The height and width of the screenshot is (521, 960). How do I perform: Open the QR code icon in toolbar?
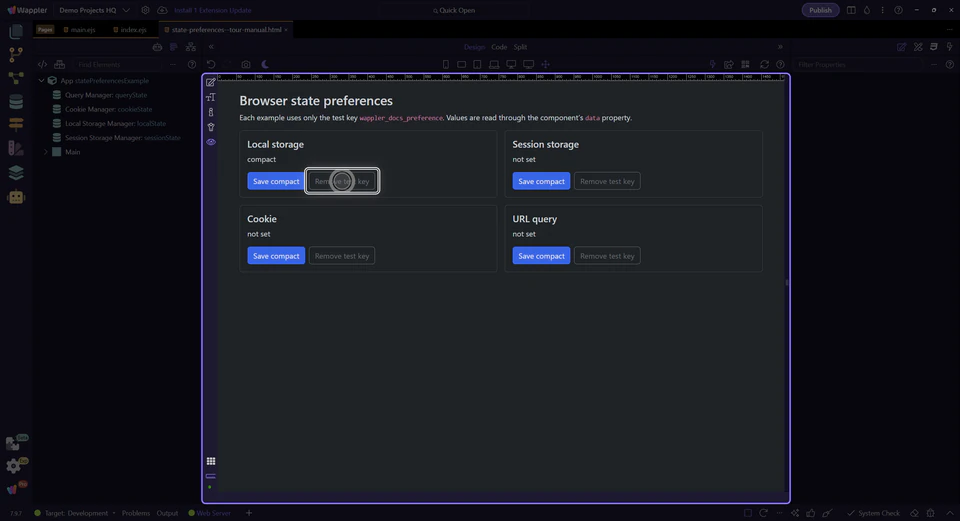[745, 64]
